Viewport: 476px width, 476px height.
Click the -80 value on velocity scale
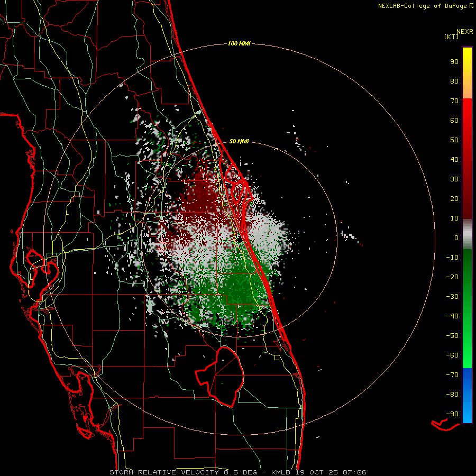(x=452, y=395)
